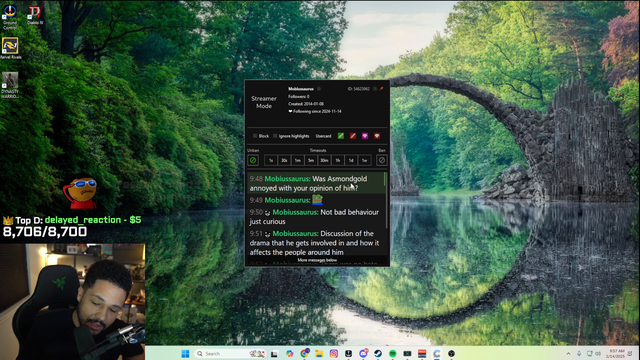Open File Explorer from taskbar
Screen dimensions: 640x360
tap(319, 353)
